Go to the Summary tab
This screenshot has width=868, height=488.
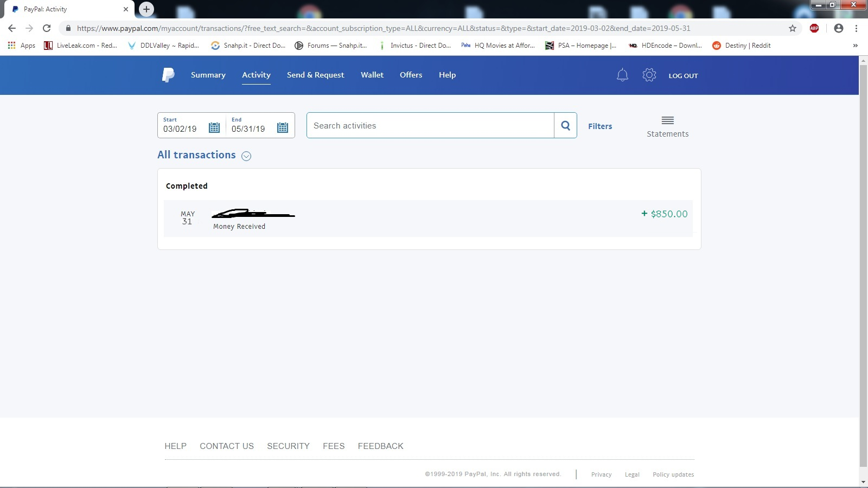[208, 75]
